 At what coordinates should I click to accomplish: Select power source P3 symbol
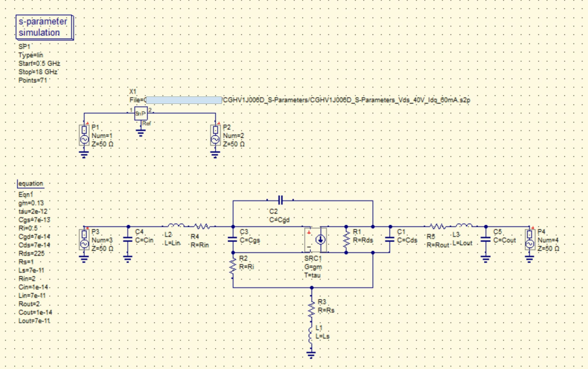(84, 240)
